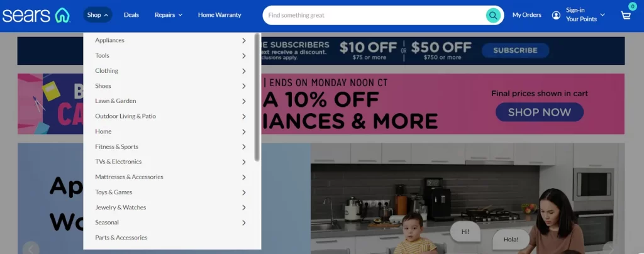Open the Repairs dropdown
The height and width of the screenshot is (254, 644).
tap(169, 15)
